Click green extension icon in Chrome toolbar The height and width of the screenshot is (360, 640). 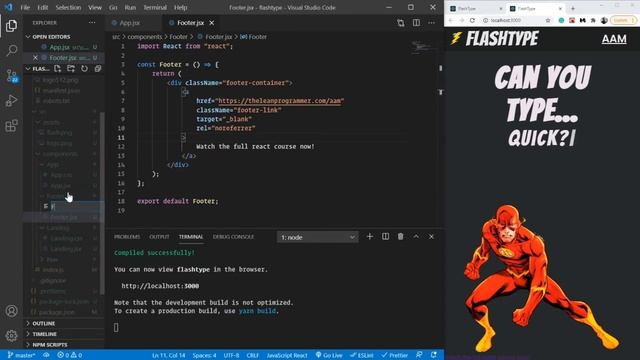pos(562,20)
